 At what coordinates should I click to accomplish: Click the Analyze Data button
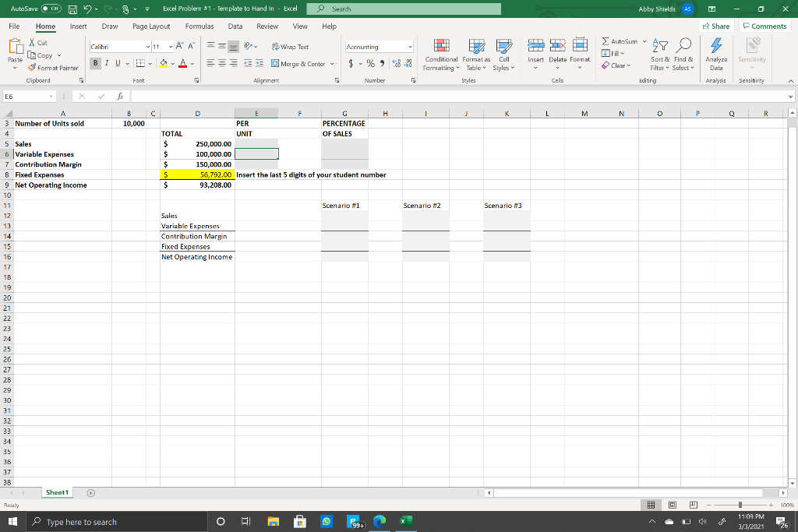[x=715, y=56]
